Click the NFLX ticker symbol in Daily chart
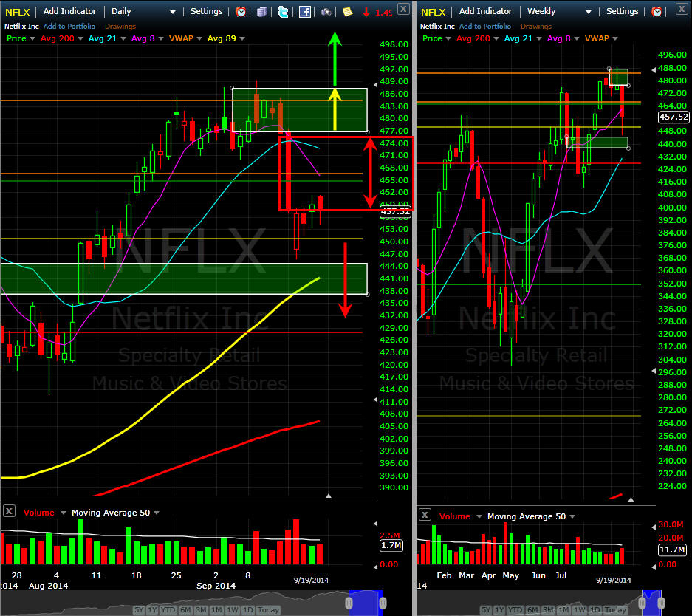Screen dimensions: 692x616 pos(17,13)
